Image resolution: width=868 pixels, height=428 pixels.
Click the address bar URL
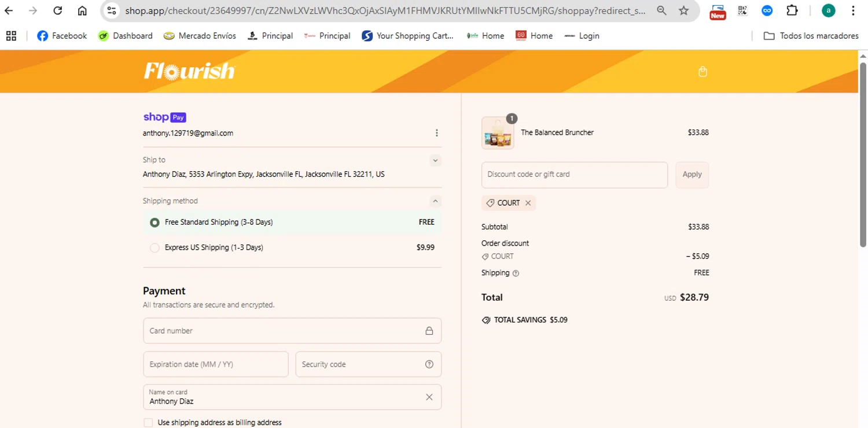tap(385, 10)
